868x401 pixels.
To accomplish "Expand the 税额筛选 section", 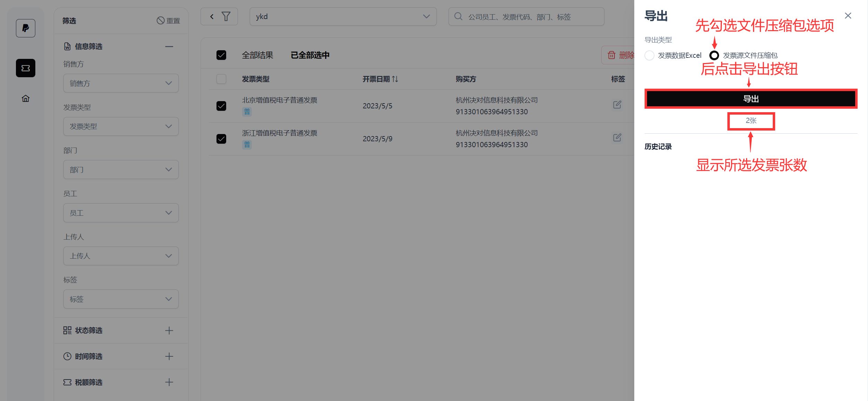I will coord(169,382).
